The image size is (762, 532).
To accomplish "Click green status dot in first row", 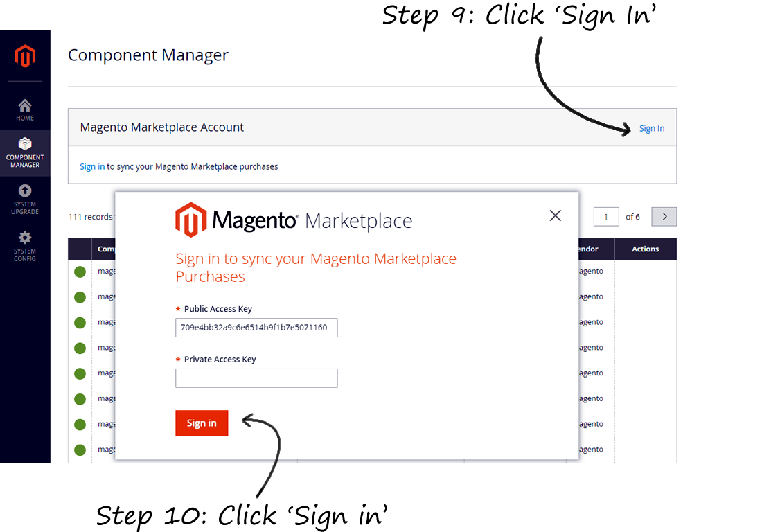I will [x=80, y=272].
